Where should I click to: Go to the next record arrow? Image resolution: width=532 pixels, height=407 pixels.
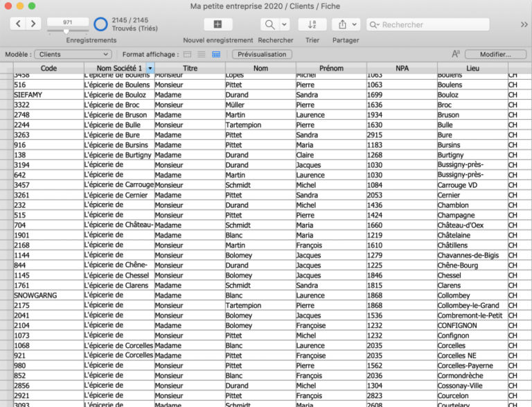pos(33,24)
